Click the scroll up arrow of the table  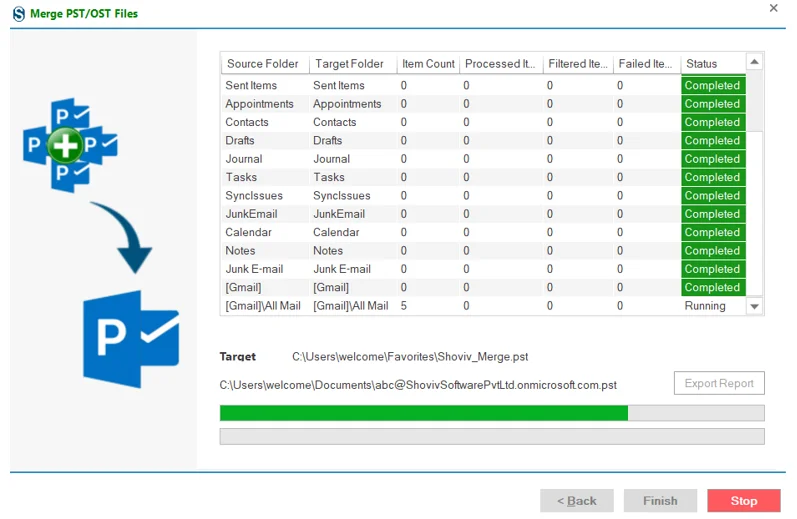[x=754, y=62]
